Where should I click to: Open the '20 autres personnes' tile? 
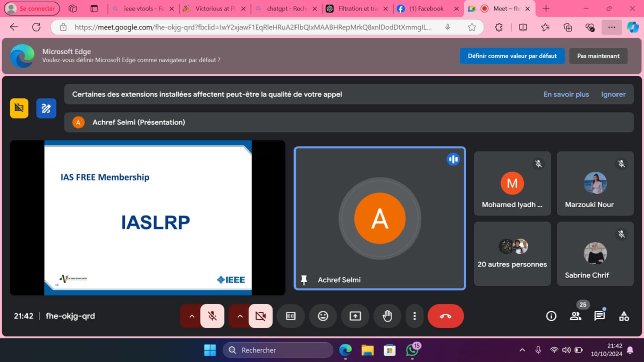pyautogui.click(x=512, y=254)
